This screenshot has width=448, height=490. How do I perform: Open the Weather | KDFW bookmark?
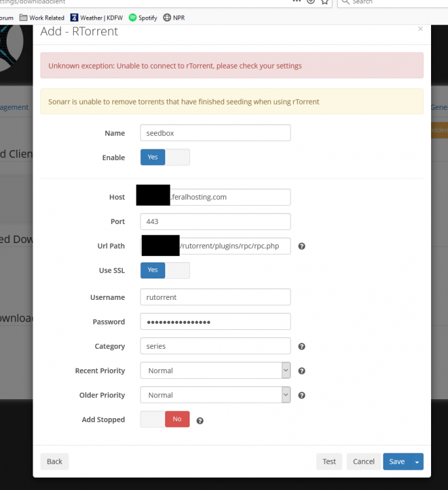97,18
